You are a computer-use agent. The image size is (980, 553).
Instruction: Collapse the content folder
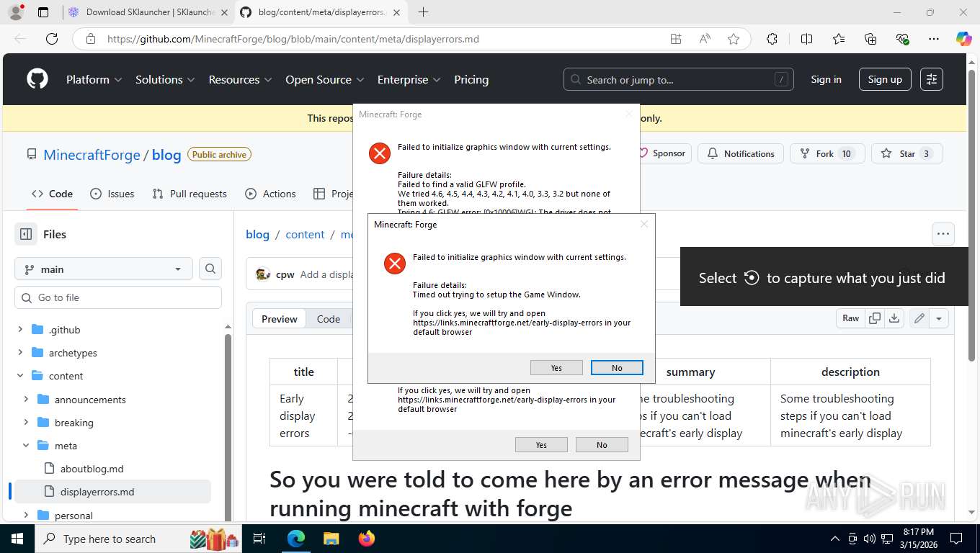pos(20,376)
